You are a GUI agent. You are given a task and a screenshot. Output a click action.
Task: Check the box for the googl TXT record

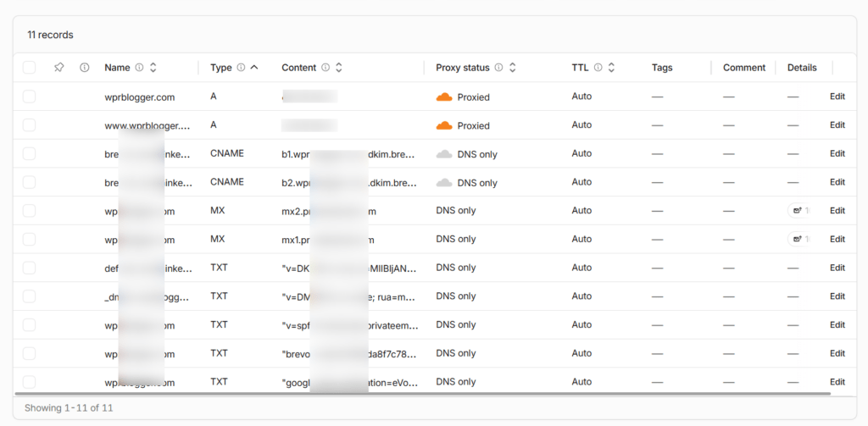pyautogui.click(x=29, y=382)
